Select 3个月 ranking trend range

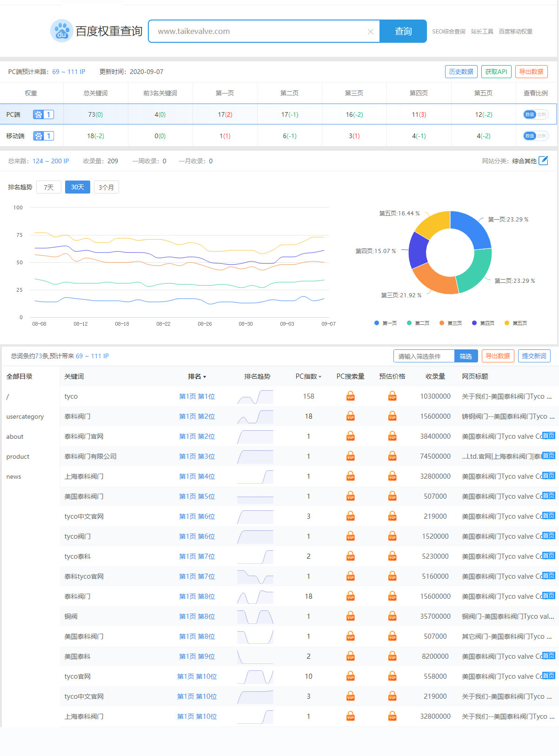coord(106,187)
